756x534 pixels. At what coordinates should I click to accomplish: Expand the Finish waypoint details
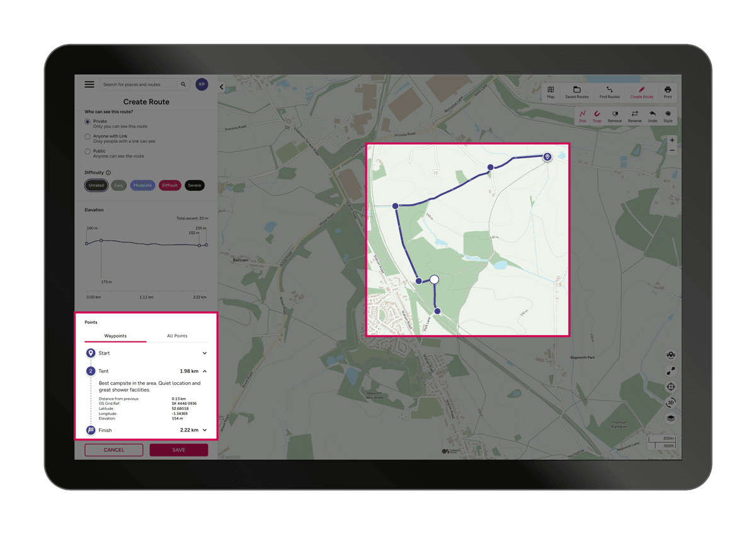pos(203,430)
